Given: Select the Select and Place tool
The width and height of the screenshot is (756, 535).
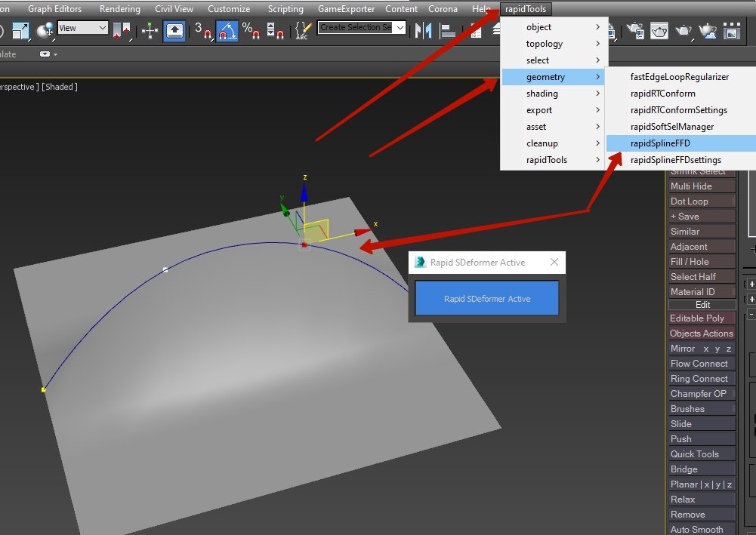Looking at the screenshot, I should coord(45,31).
